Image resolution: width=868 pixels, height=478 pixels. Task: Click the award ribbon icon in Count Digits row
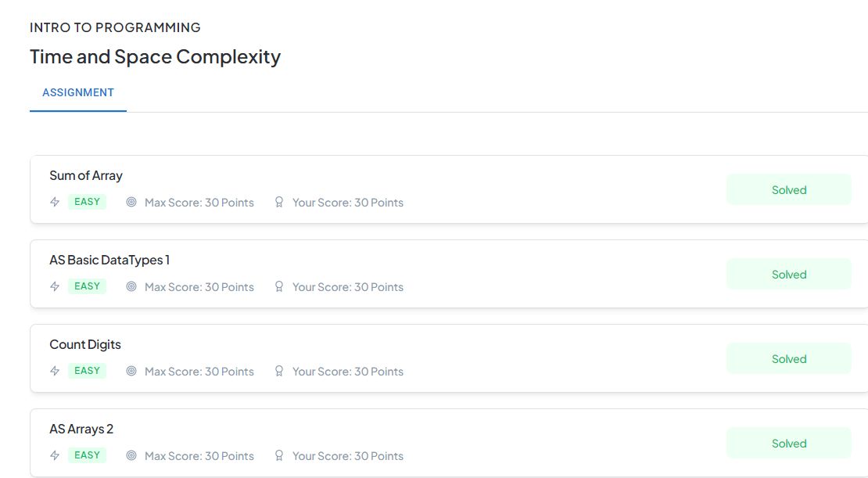(279, 371)
